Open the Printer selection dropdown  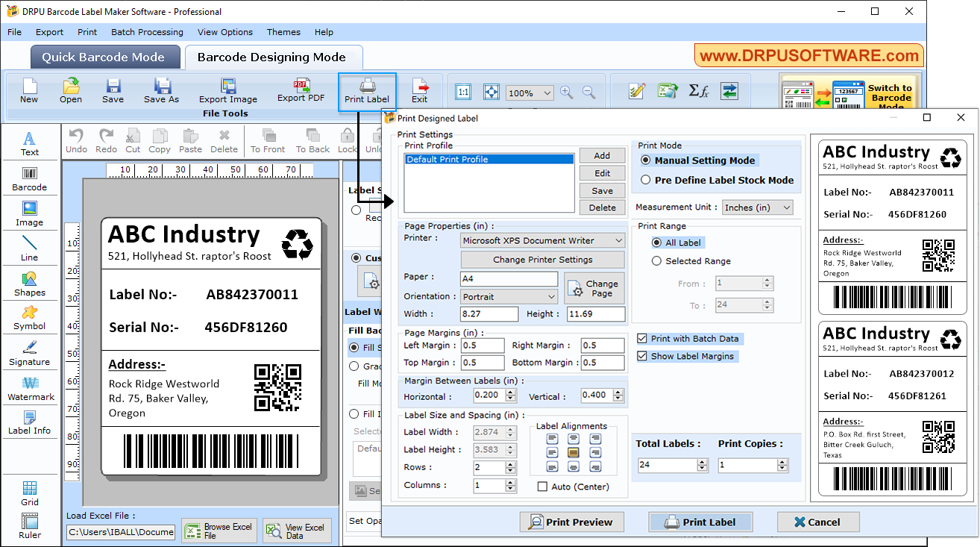click(x=542, y=240)
